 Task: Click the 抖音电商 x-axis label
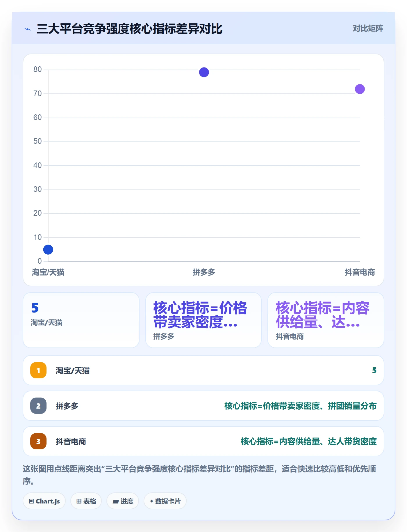point(360,272)
